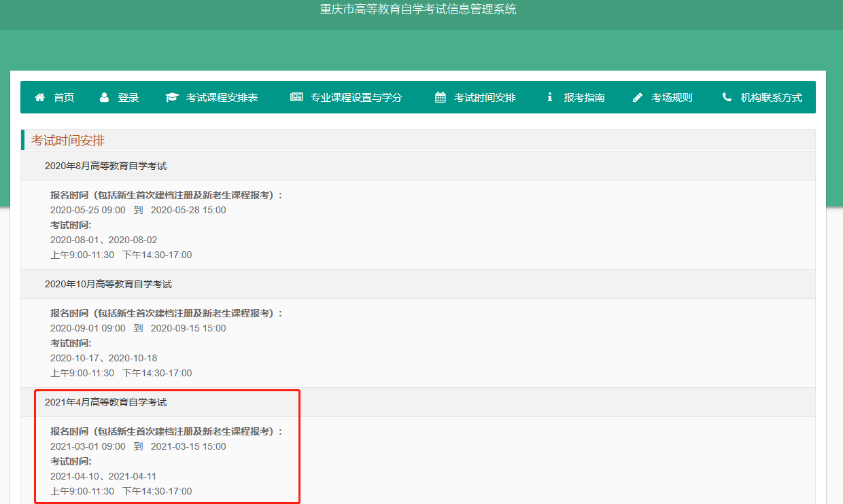Click the info icon beside 报考指南
Image resolution: width=843 pixels, height=504 pixels.
point(549,97)
